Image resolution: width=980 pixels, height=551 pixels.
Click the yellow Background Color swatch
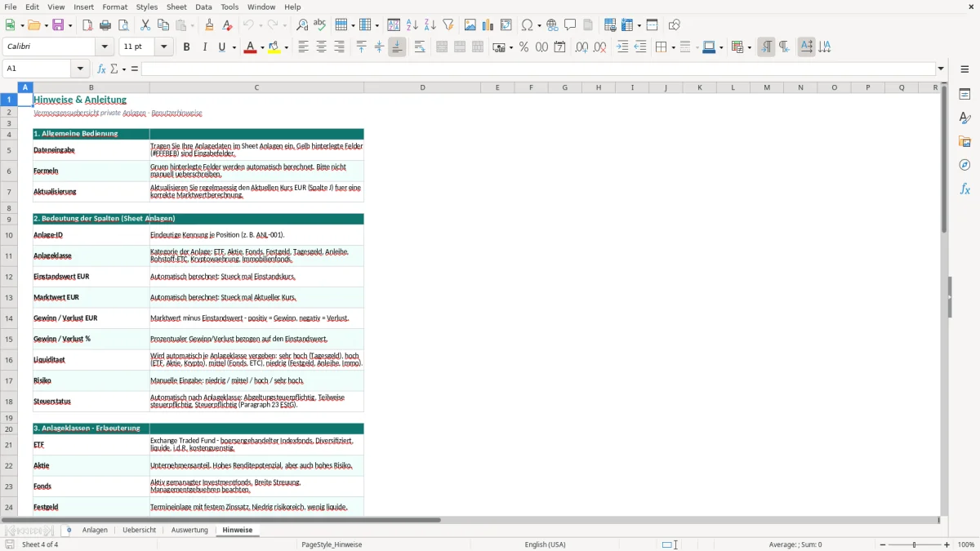[274, 47]
